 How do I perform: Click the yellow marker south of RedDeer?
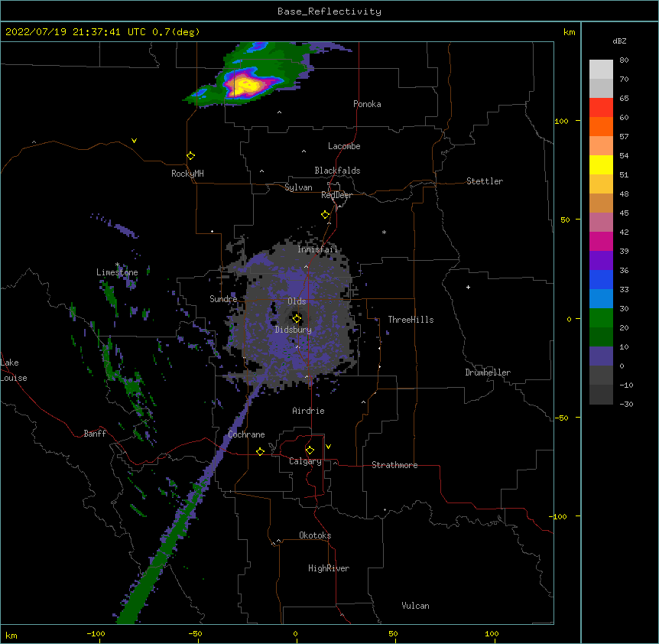pyautogui.click(x=325, y=215)
